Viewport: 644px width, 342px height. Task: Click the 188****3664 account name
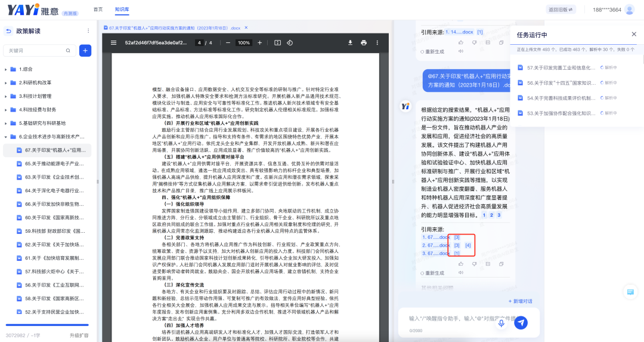pos(606,10)
